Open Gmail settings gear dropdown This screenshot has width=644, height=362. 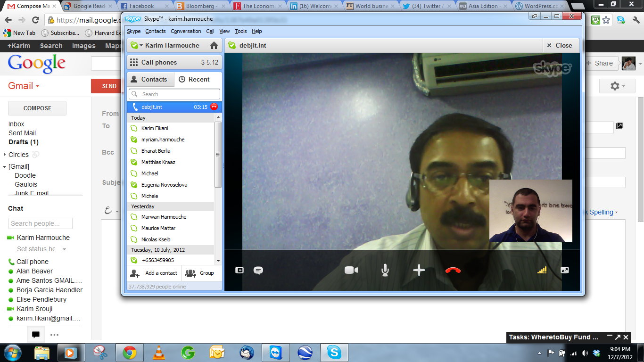617,86
